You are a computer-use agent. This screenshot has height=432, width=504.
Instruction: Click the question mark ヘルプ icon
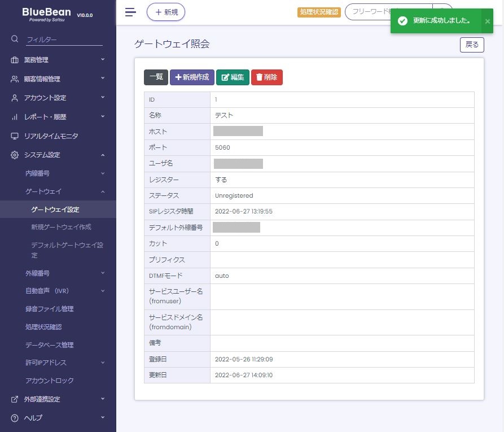click(15, 418)
